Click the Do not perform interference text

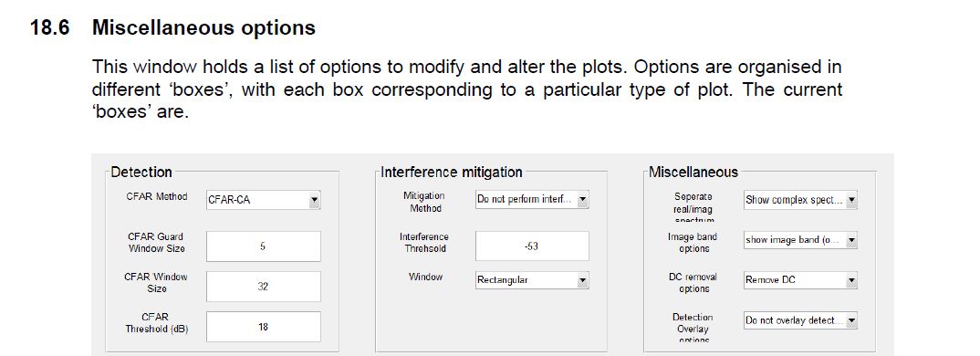click(x=524, y=200)
